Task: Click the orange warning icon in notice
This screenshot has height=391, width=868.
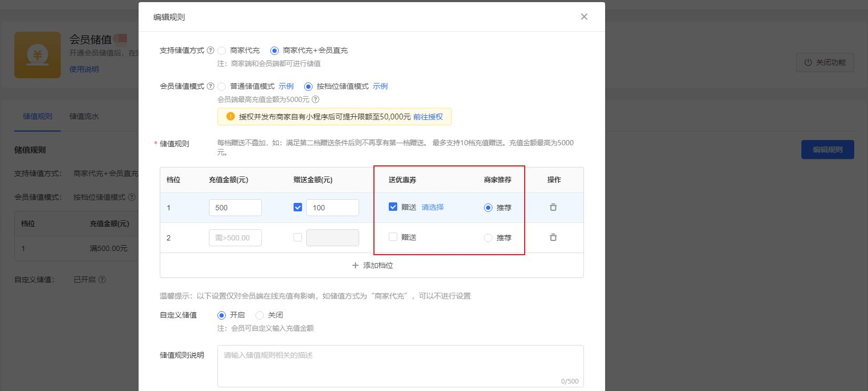Action: pyautogui.click(x=231, y=116)
